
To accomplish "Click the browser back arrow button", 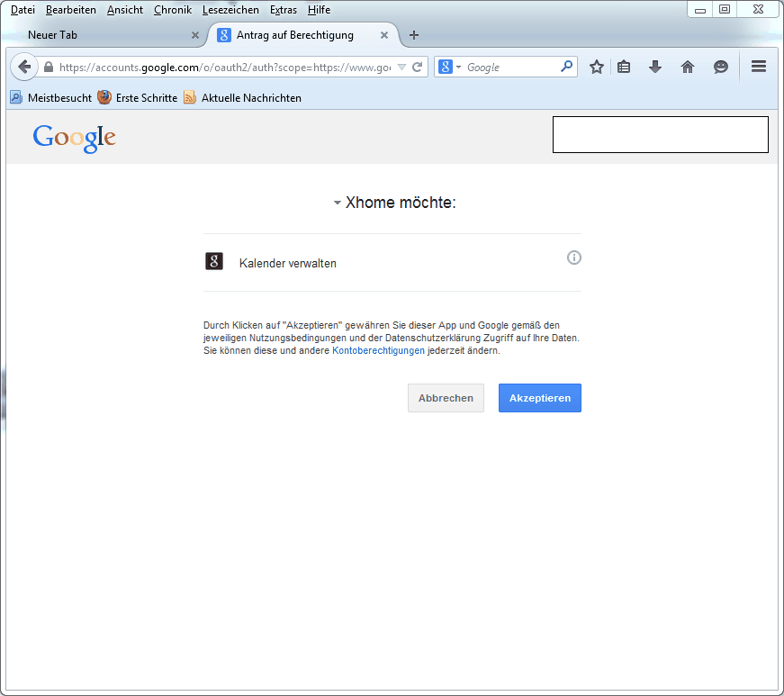I will 23,68.
